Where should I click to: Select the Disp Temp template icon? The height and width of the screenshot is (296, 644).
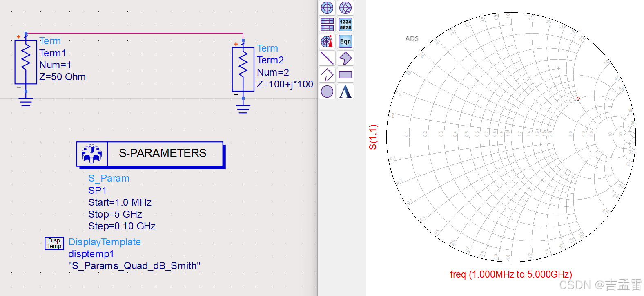[54, 243]
